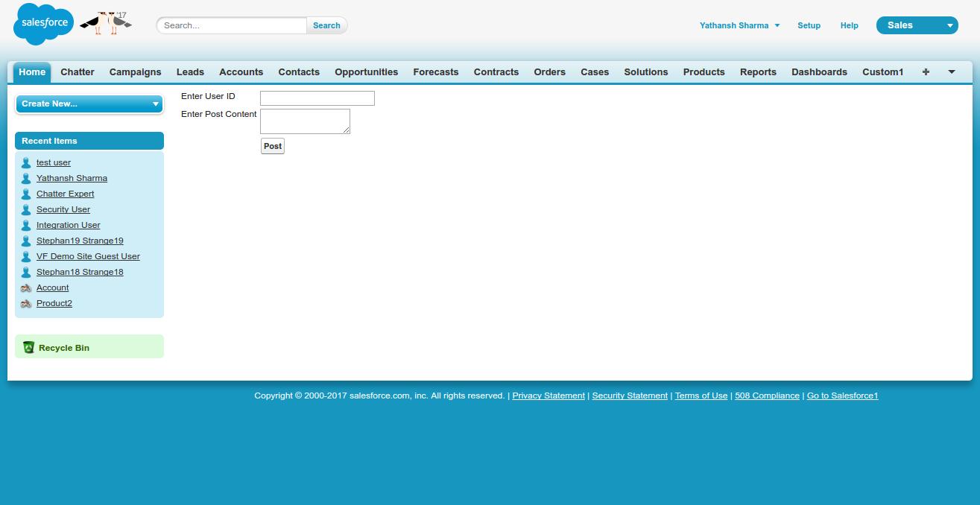Go to the Campaigns tab

(x=135, y=72)
